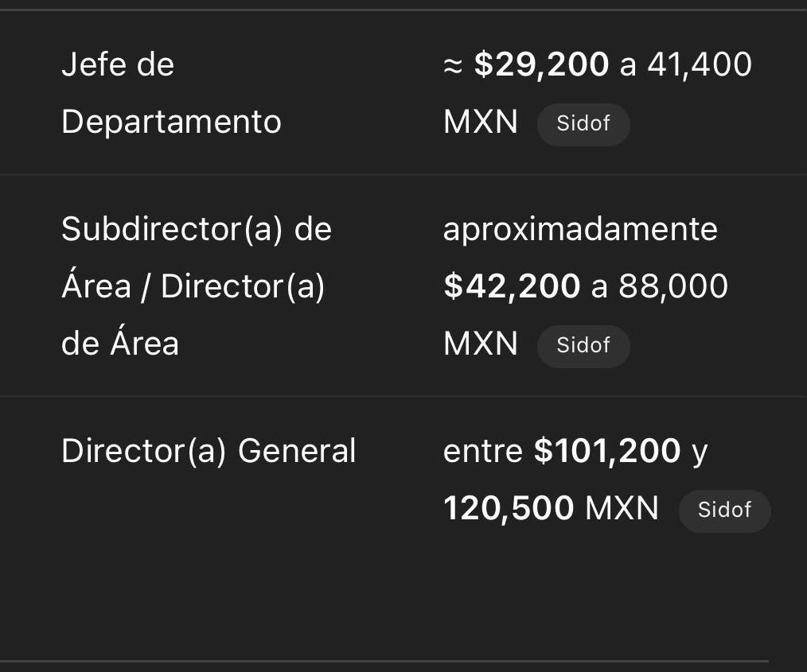Click the "Jefe de Departamento" row label
This screenshot has width=807, height=672.
(170, 93)
